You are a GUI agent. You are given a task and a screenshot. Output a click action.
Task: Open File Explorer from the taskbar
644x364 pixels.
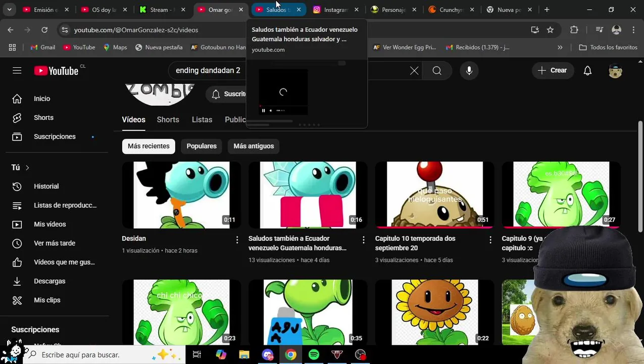[x=244, y=354]
